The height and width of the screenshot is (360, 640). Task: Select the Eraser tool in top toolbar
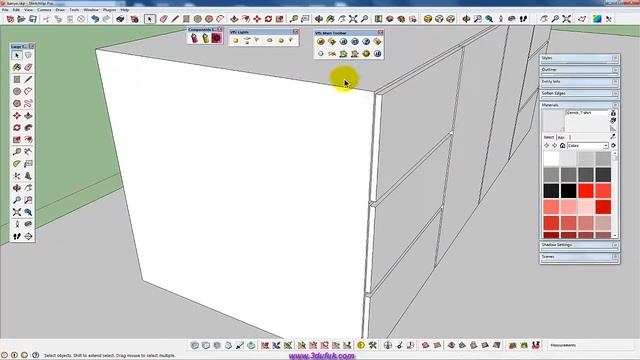[x=163, y=19]
